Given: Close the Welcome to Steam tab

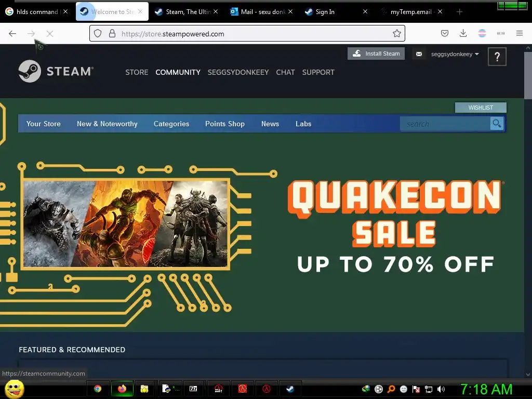Looking at the screenshot, I should pos(140,11).
